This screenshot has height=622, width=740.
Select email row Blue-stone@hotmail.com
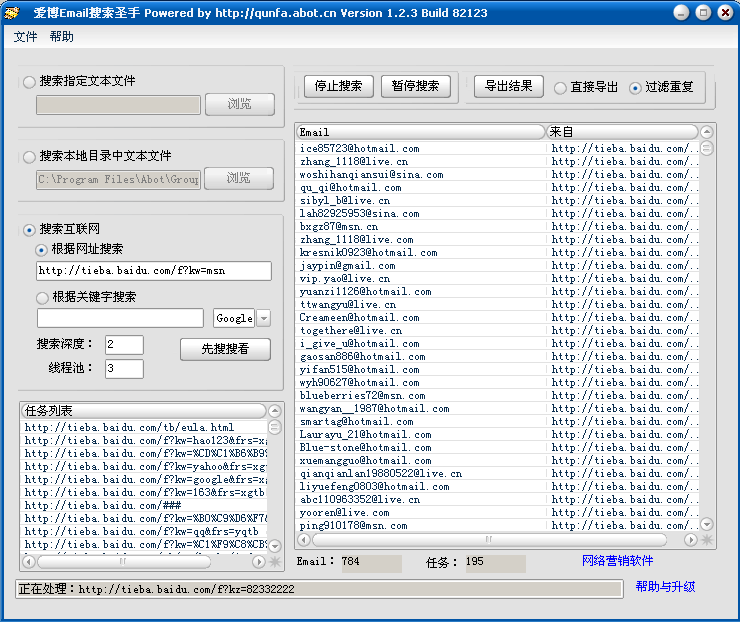(x=498, y=447)
